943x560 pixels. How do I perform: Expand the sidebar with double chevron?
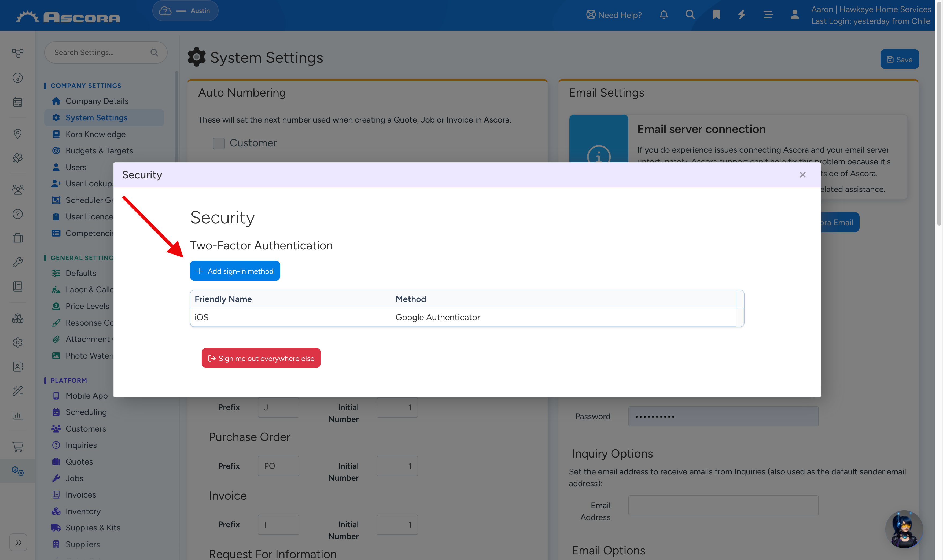(18, 543)
